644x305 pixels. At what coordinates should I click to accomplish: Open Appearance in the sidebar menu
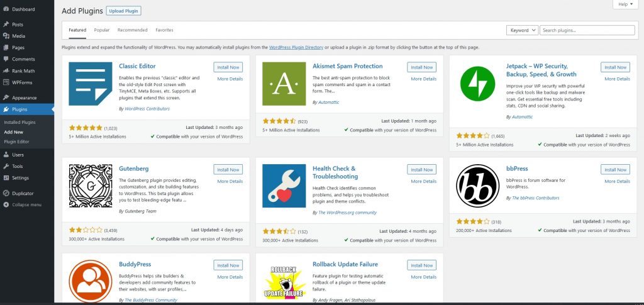pos(25,97)
